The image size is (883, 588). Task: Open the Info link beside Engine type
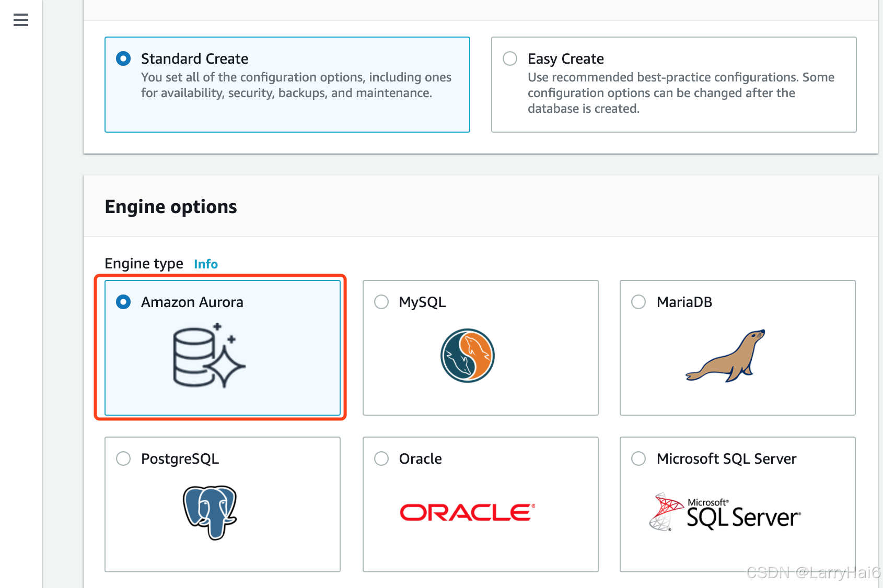pos(206,264)
